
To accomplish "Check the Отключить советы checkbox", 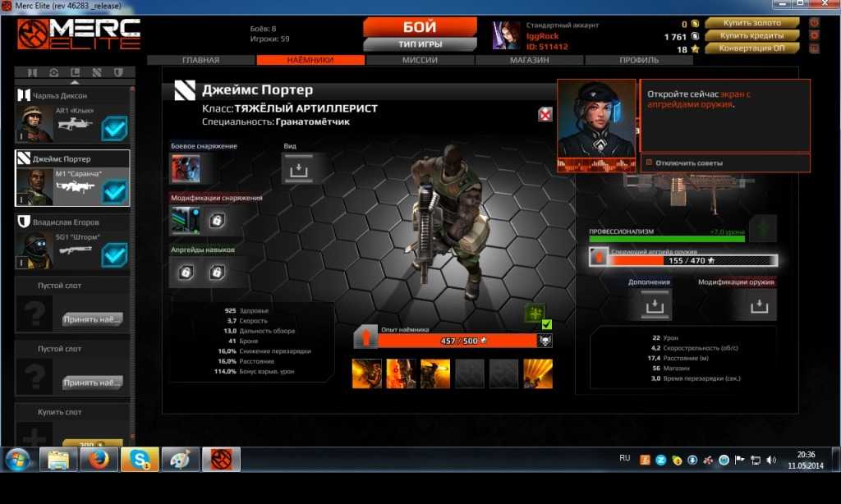I will [649, 163].
